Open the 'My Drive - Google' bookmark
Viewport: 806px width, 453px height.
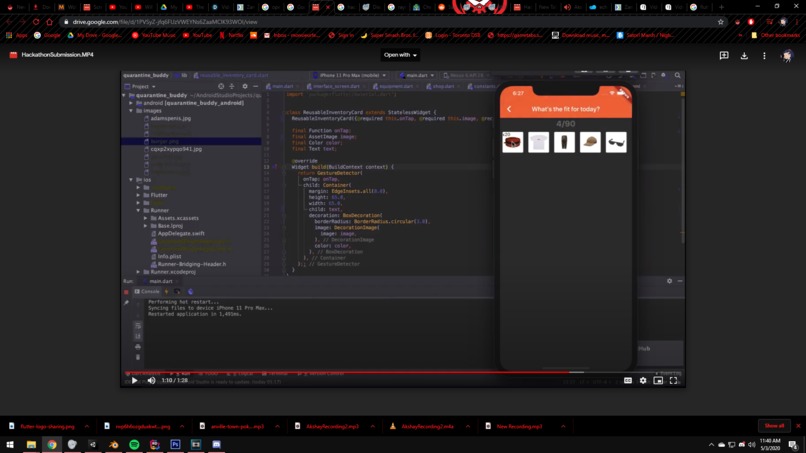click(x=95, y=35)
